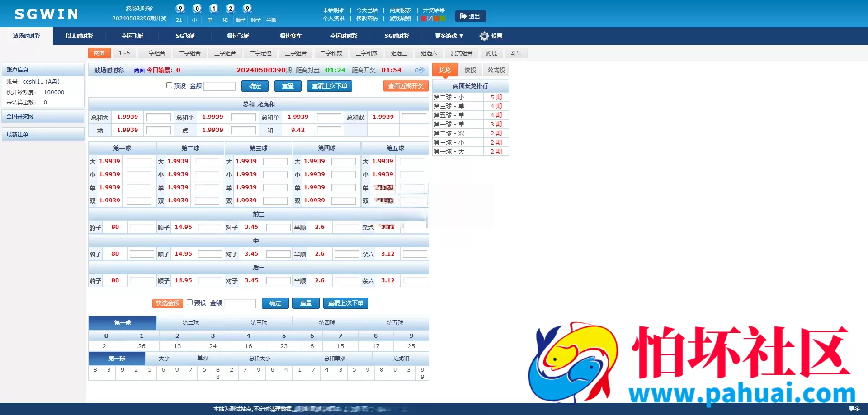Expand the 更多游戏 dropdown menu
Screen dimensions: 868x415
point(449,36)
